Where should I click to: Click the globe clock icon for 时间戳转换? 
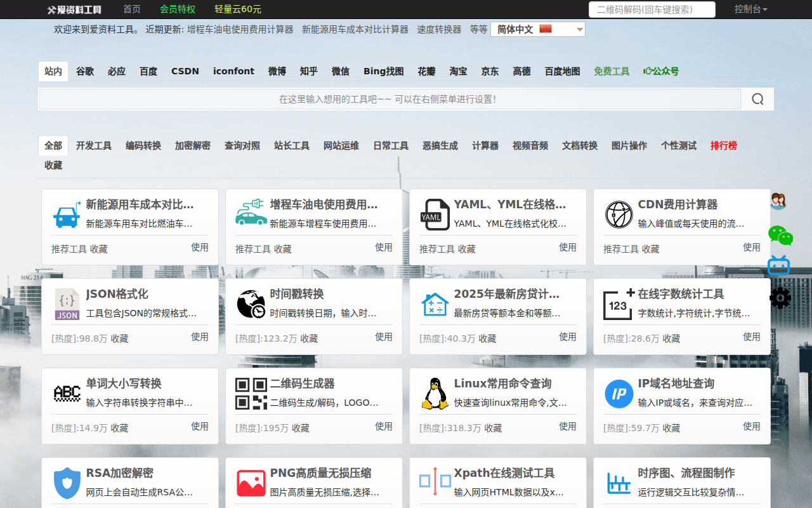(x=251, y=304)
